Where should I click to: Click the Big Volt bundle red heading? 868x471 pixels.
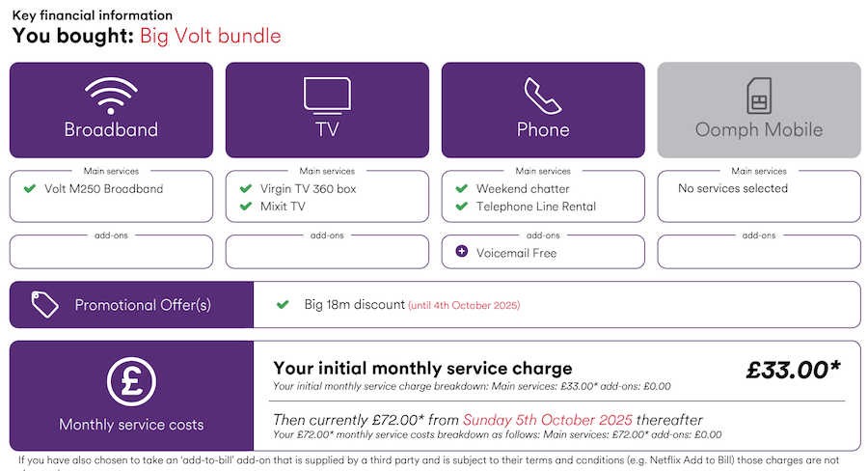tap(210, 36)
